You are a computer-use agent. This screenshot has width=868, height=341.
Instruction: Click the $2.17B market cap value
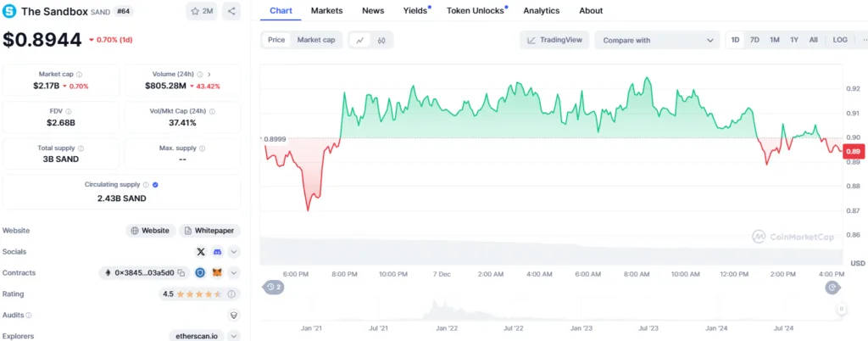coord(46,86)
